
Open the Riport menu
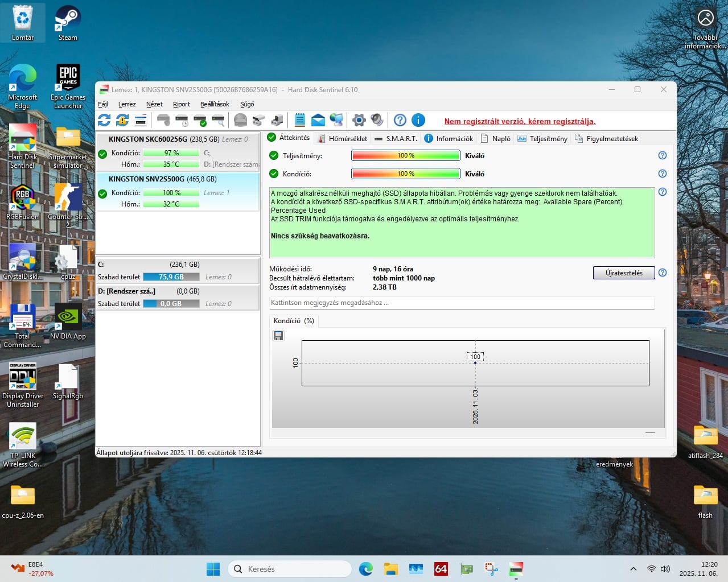(x=182, y=104)
